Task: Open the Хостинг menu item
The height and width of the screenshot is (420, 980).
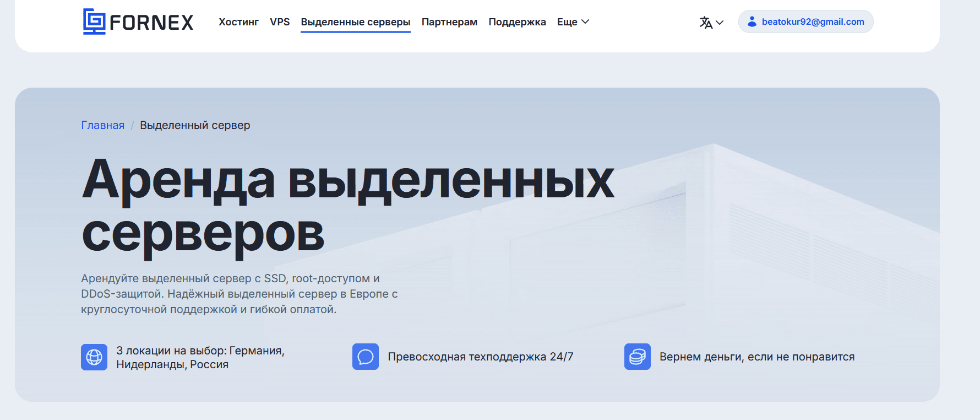Action: [238, 22]
